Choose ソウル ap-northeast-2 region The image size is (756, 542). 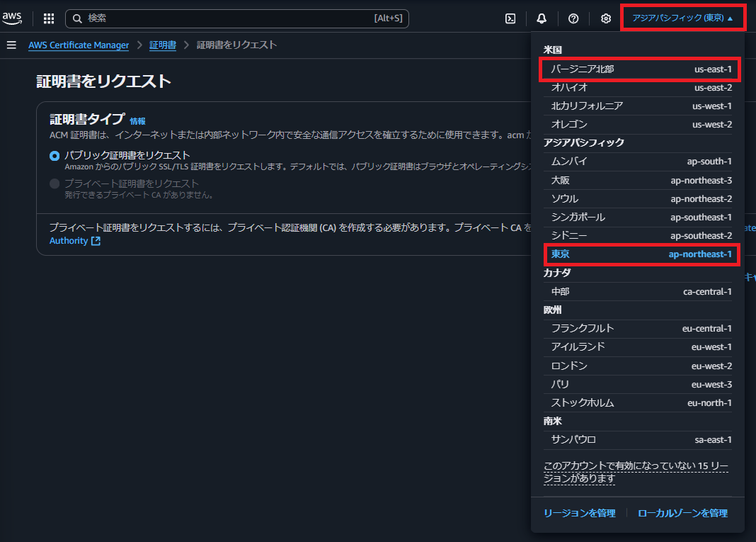click(x=638, y=198)
